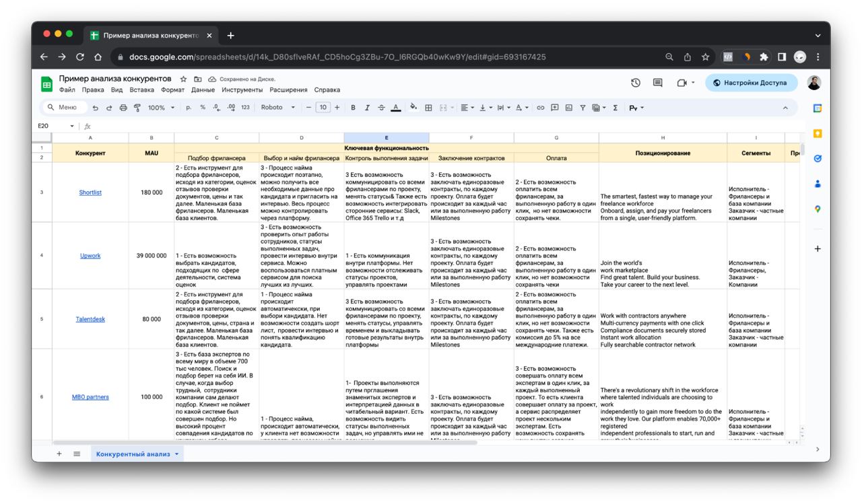Image resolution: width=862 pixels, height=504 pixels.
Task: Add a comment from the toolbar
Action: (555, 108)
